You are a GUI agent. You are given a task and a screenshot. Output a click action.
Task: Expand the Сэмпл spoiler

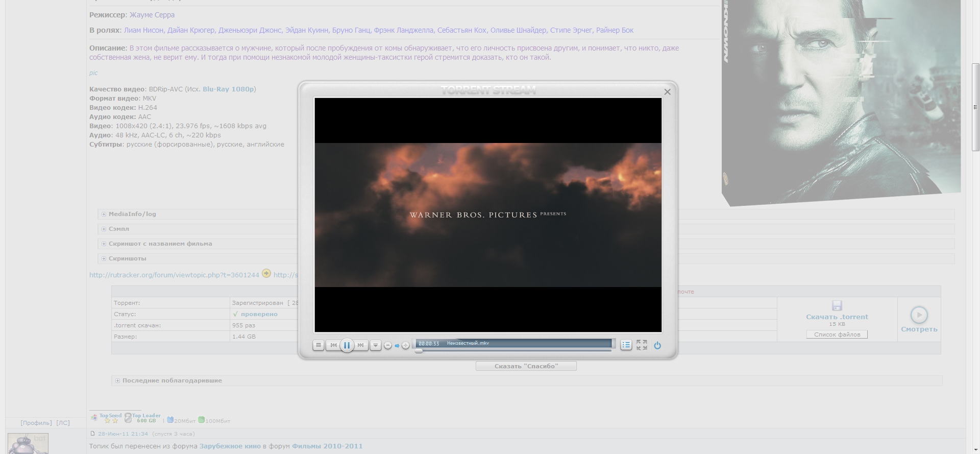pyautogui.click(x=115, y=229)
